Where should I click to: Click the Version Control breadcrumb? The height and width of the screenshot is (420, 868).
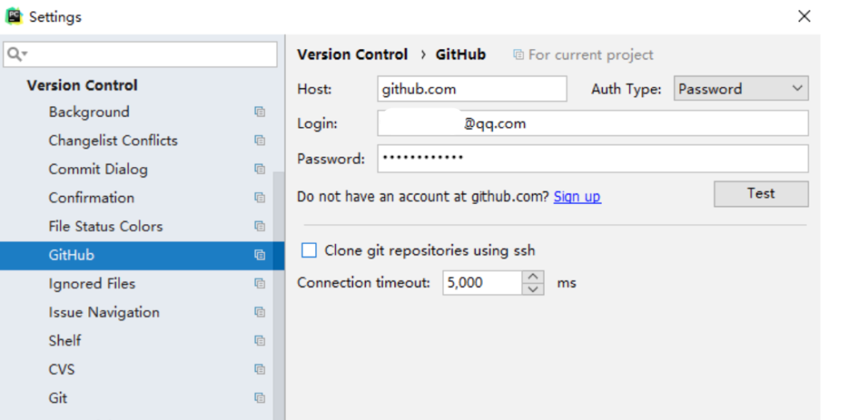pos(352,55)
